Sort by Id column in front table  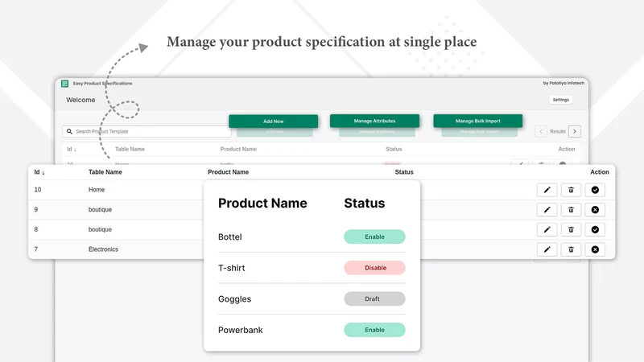(x=39, y=172)
